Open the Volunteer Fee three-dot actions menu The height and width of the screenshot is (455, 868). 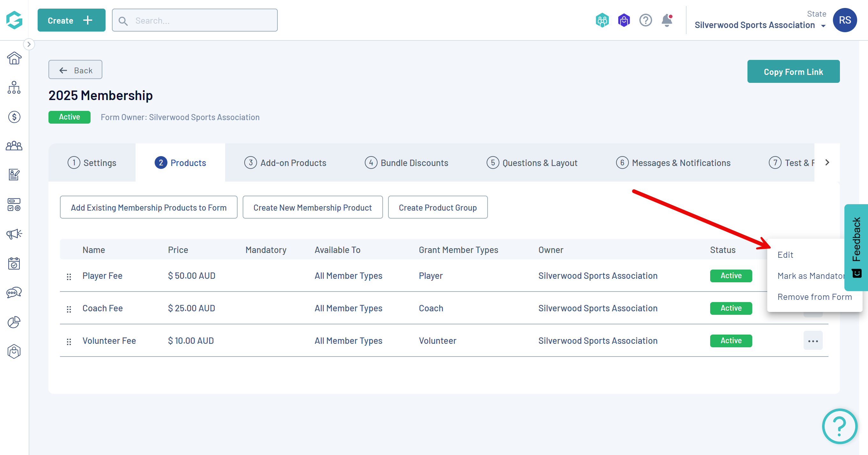tap(813, 341)
